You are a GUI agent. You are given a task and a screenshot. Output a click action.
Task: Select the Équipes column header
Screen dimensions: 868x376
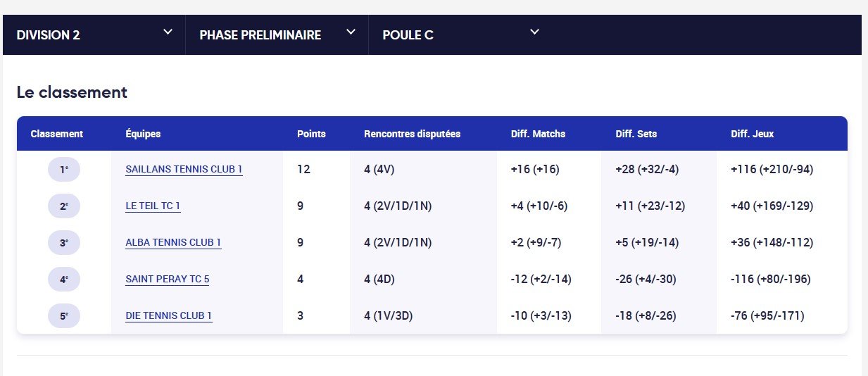pos(143,134)
